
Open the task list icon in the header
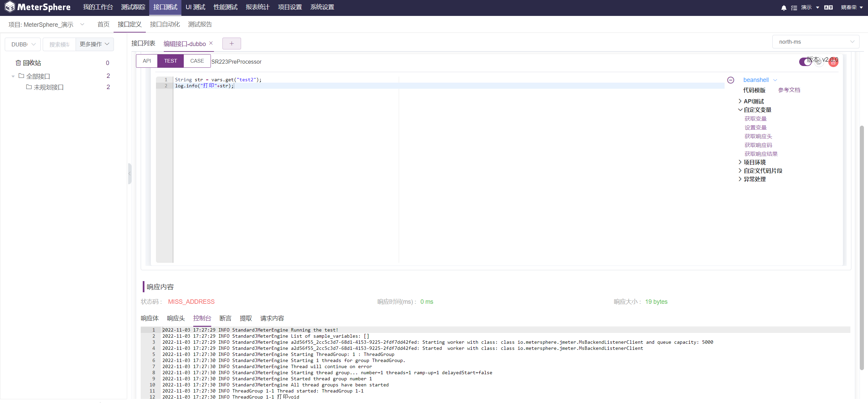pos(795,7)
